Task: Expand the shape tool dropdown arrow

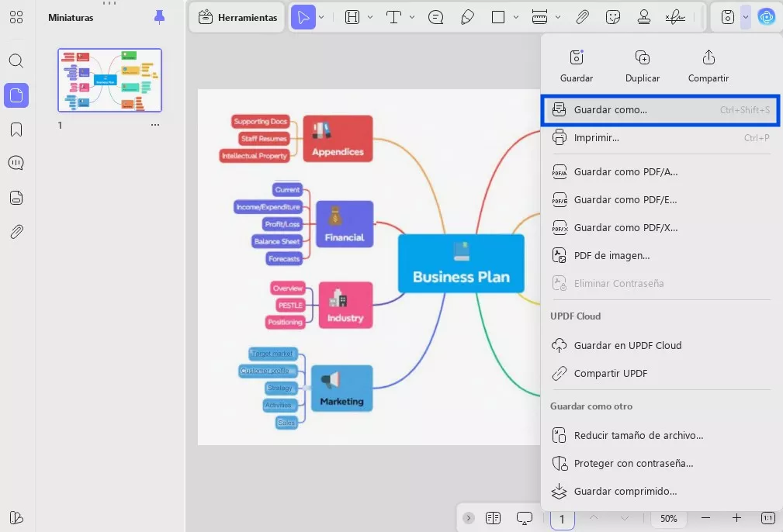Action: coord(516,18)
